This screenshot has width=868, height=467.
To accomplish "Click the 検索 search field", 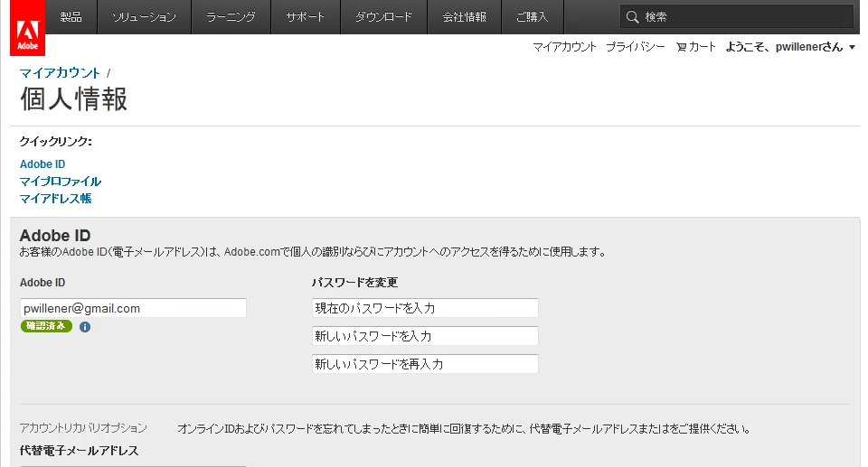I will pos(737,17).
